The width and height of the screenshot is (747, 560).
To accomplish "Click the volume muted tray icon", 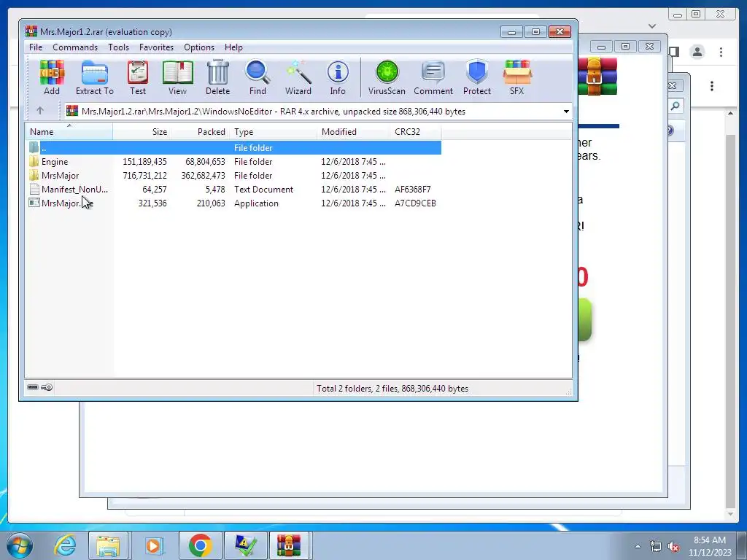I will tap(673, 547).
